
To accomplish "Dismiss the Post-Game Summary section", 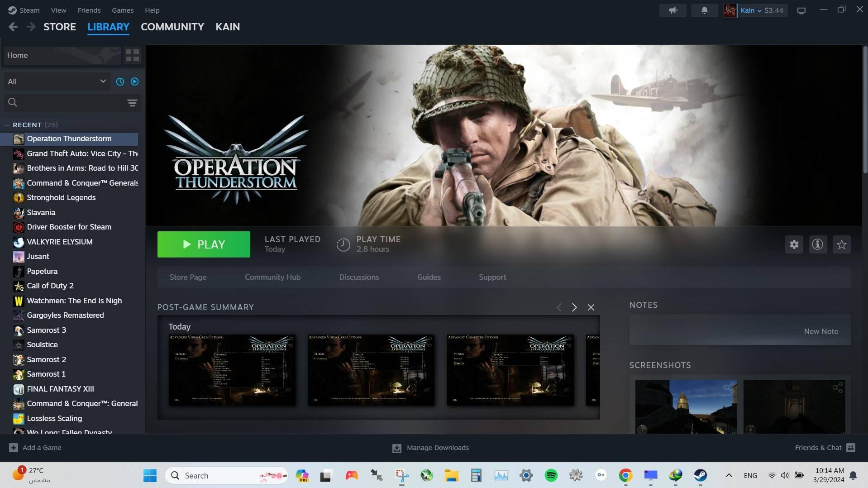I will click(591, 307).
